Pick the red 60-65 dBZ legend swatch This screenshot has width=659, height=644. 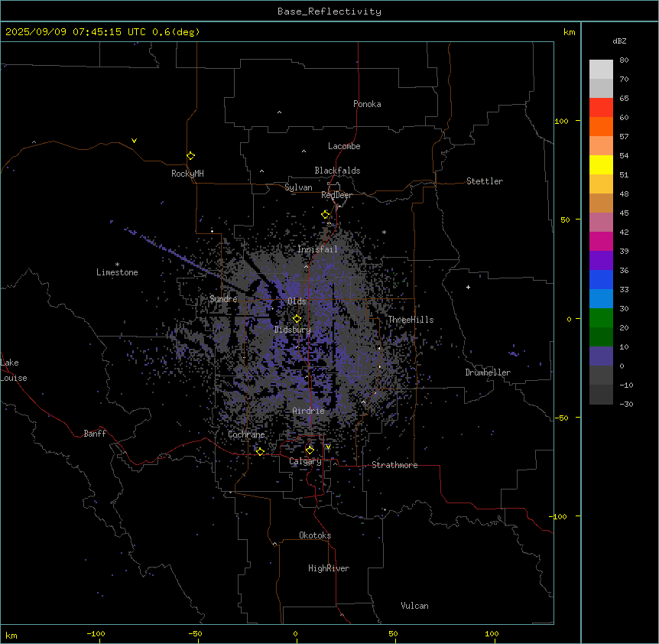pyautogui.click(x=601, y=107)
